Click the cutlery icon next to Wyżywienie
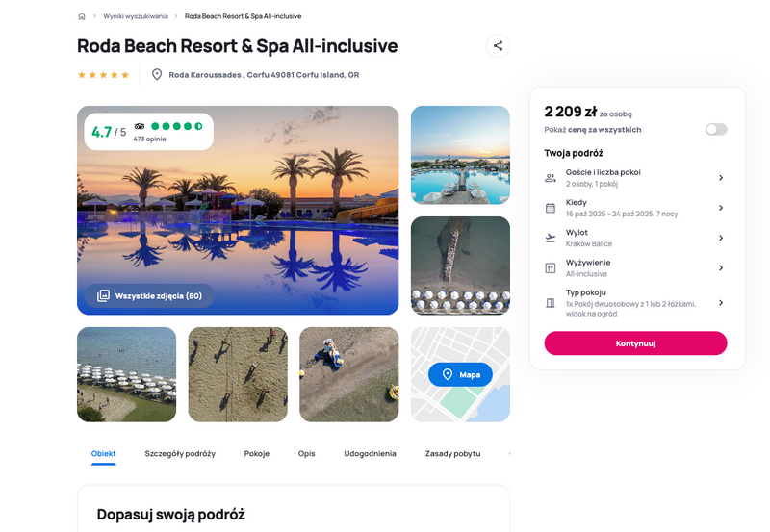Screen dimensions: 770x532 pyautogui.click(x=551, y=268)
